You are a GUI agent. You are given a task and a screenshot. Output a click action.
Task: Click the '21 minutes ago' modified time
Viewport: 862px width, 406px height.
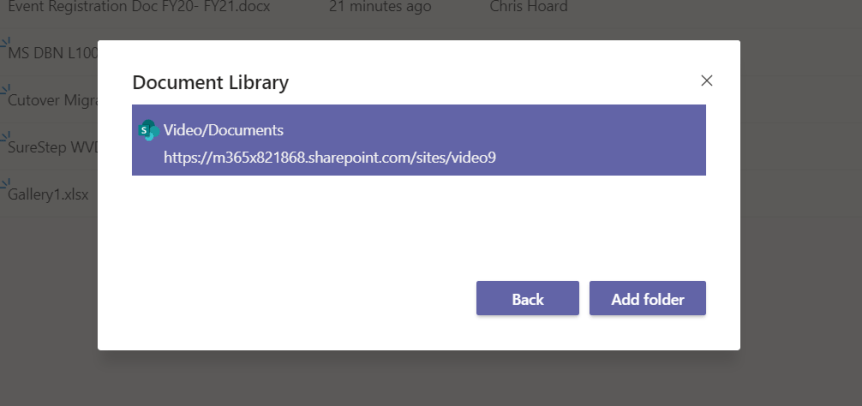point(380,7)
